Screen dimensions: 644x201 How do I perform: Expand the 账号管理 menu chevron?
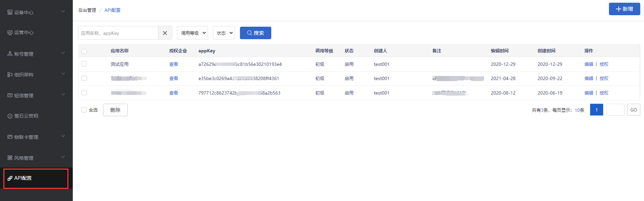[x=63, y=53]
